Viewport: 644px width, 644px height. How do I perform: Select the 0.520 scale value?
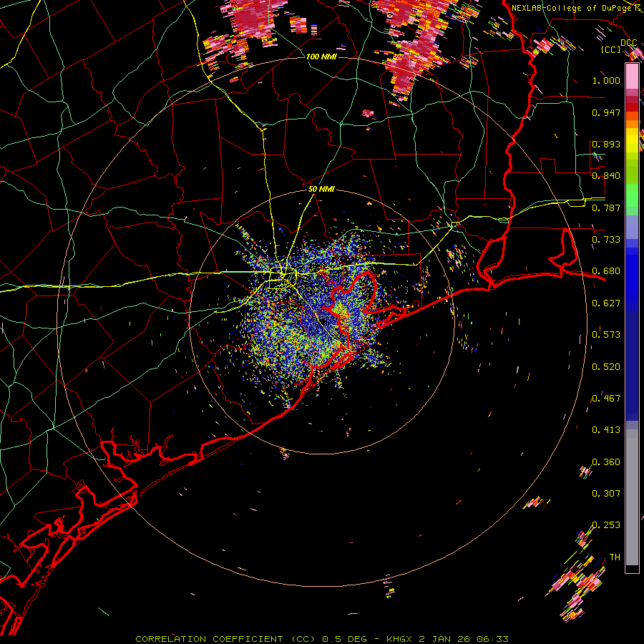point(606,366)
